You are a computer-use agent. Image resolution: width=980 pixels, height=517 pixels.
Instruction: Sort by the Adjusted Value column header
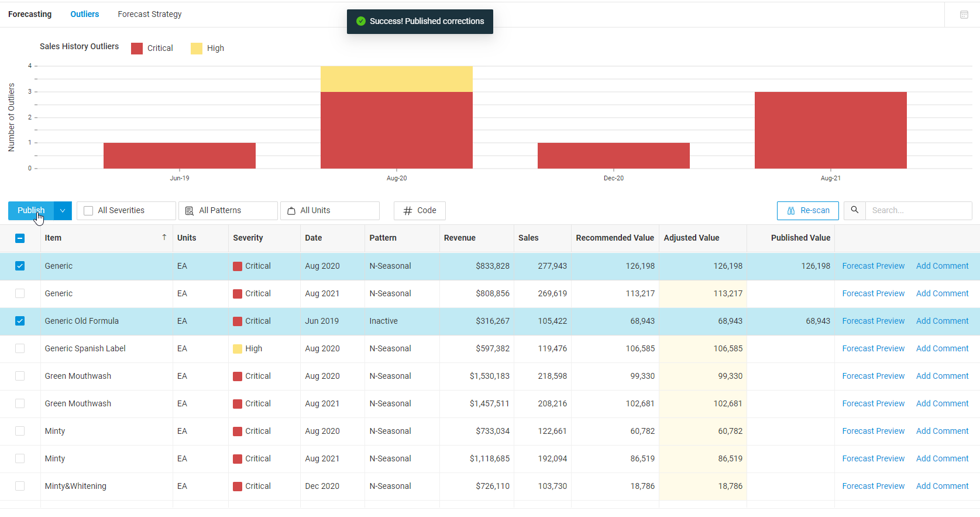(692, 238)
